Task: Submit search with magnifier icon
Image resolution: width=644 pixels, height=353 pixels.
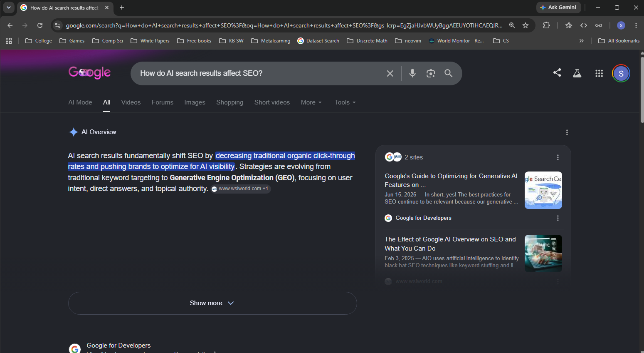Action: [x=448, y=73]
